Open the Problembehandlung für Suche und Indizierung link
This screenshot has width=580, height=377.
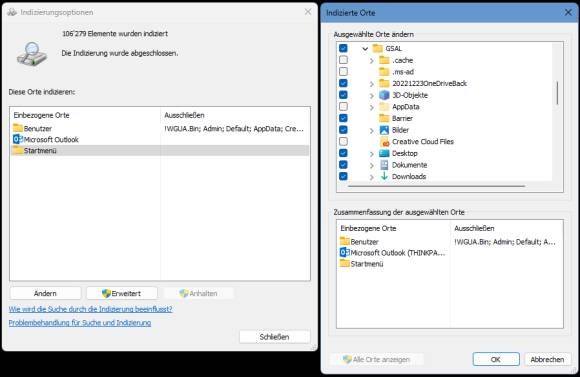pyautogui.click(x=80, y=323)
